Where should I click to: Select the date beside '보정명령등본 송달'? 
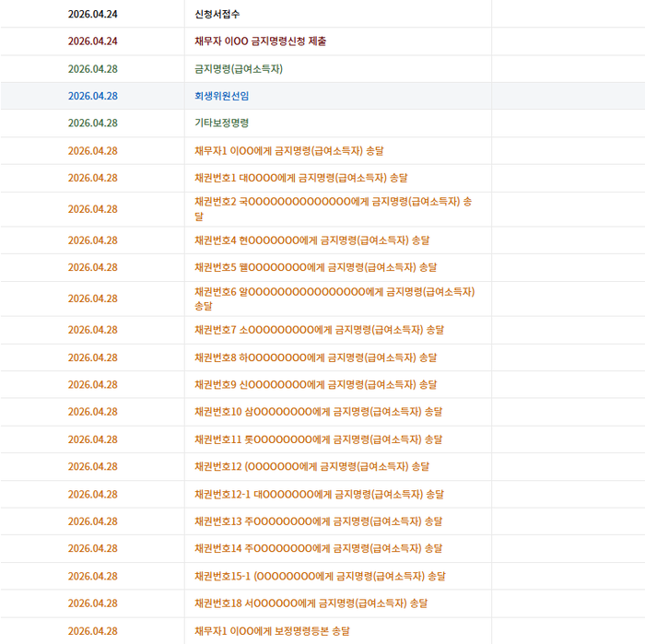click(92, 631)
